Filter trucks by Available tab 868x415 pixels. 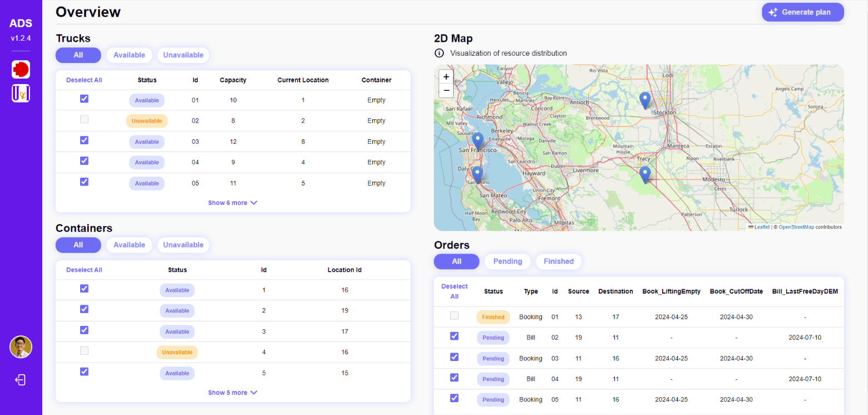point(129,55)
